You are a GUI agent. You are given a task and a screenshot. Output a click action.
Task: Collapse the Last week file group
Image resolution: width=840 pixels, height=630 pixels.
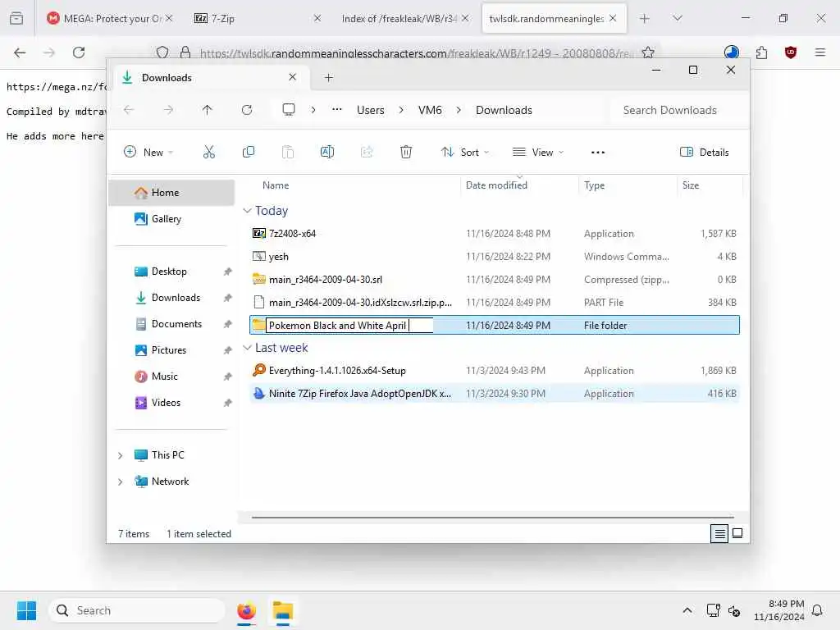[x=247, y=348]
